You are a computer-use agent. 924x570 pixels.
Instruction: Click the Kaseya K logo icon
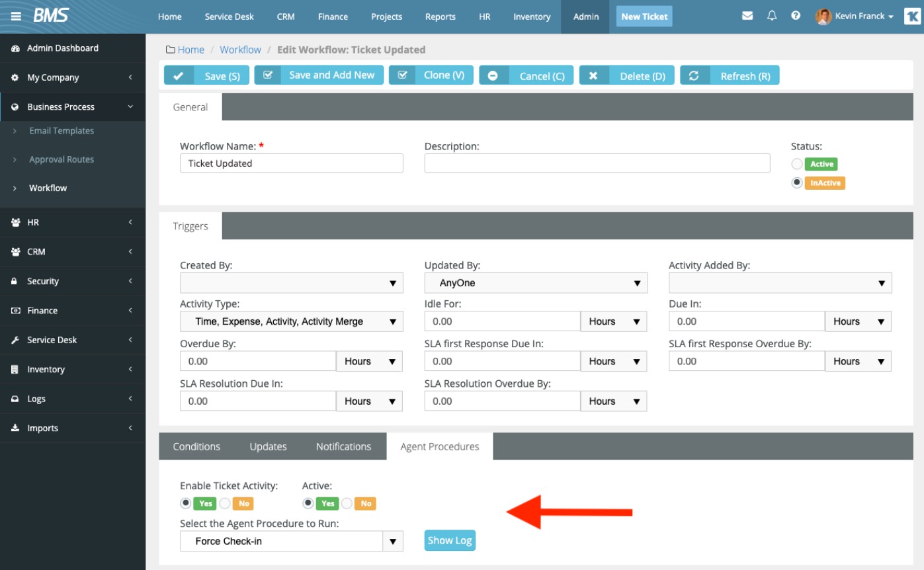pyautogui.click(x=912, y=17)
